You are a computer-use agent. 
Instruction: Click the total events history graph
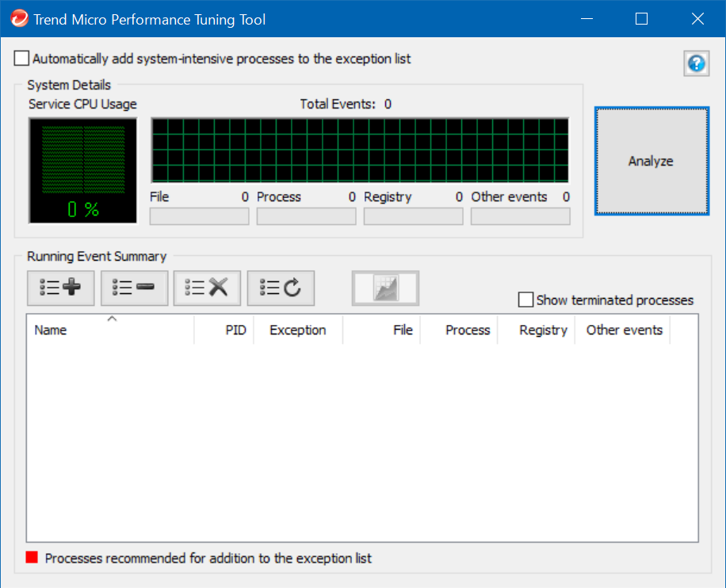[360, 151]
